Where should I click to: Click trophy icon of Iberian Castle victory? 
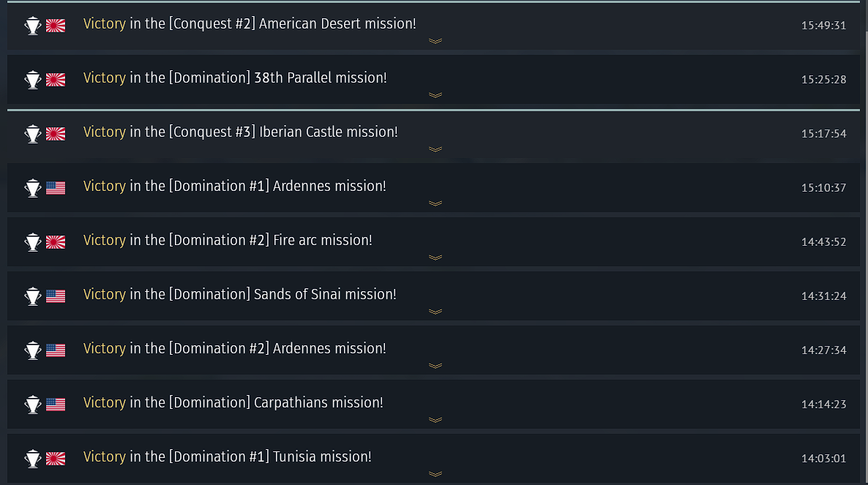[33, 134]
